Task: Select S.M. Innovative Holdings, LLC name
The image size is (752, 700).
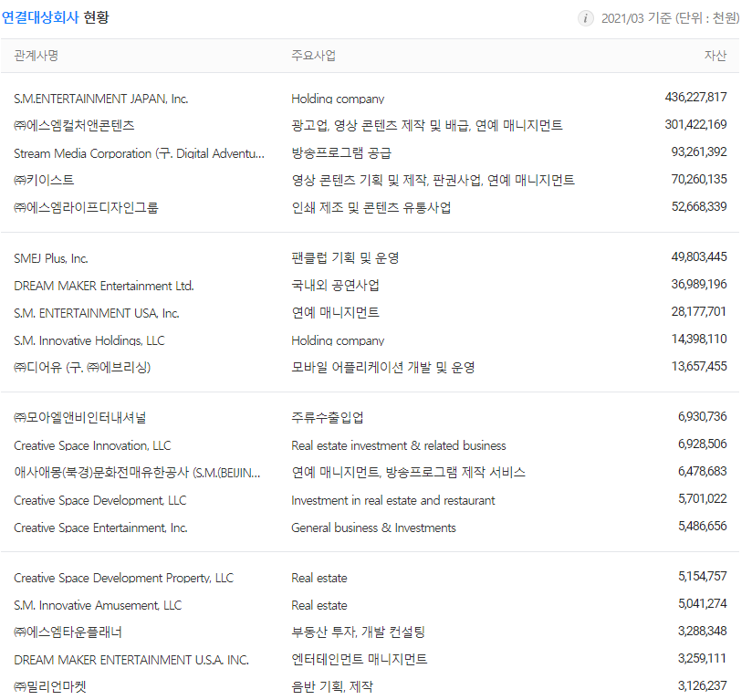Action: [x=89, y=340]
